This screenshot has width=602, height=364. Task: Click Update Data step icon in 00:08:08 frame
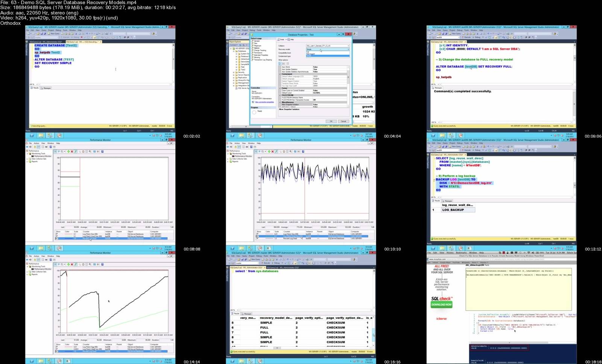[98, 152]
